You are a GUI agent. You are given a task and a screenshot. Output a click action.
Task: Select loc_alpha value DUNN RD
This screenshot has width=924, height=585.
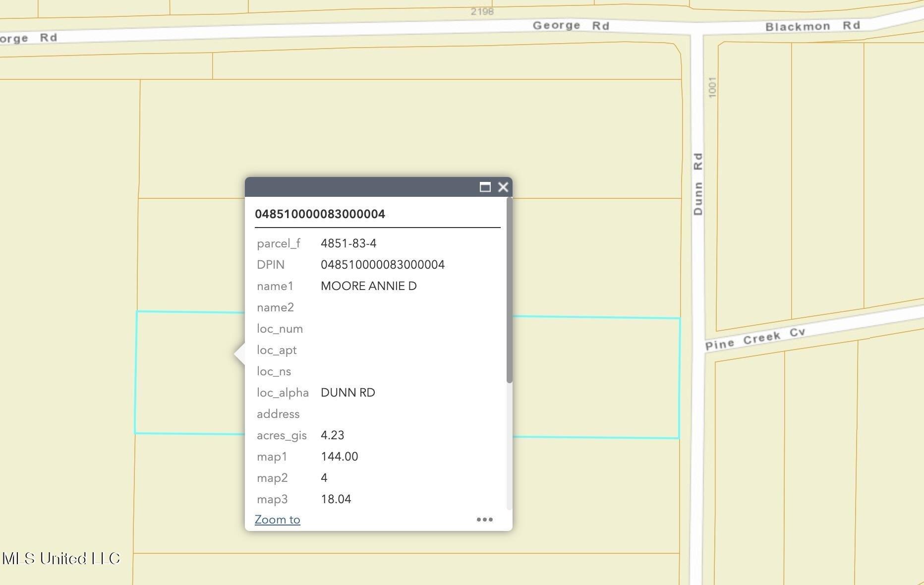pyautogui.click(x=348, y=393)
